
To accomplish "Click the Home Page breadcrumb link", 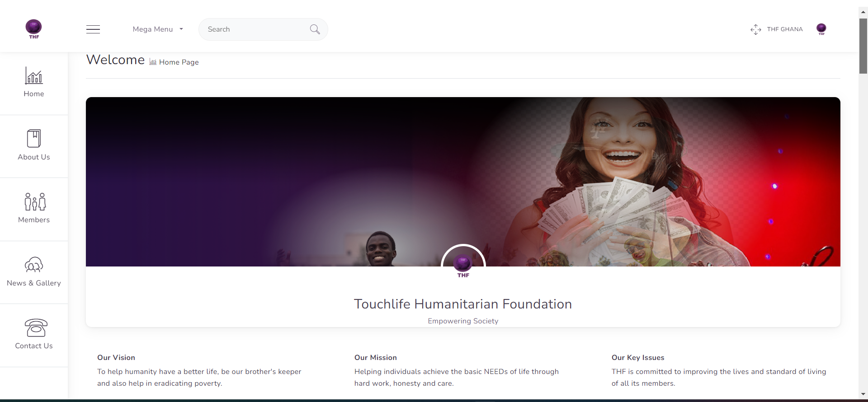I will (x=179, y=62).
